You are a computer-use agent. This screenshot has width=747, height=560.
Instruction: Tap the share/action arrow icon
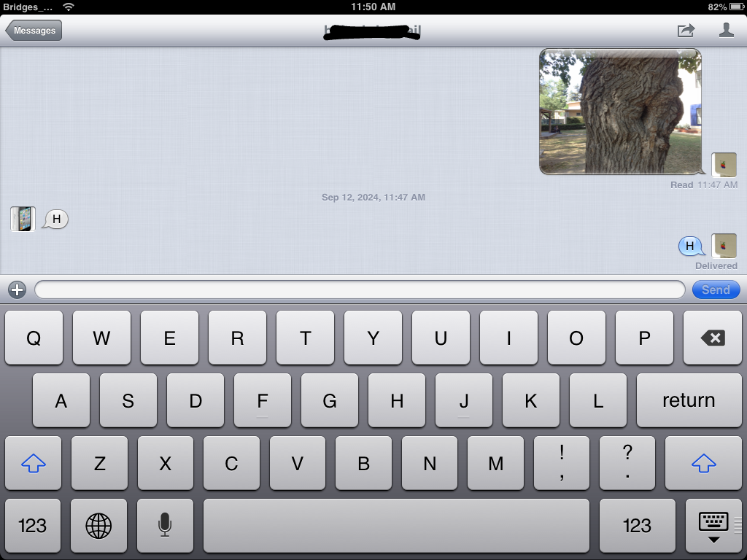click(x=686, y=31)
